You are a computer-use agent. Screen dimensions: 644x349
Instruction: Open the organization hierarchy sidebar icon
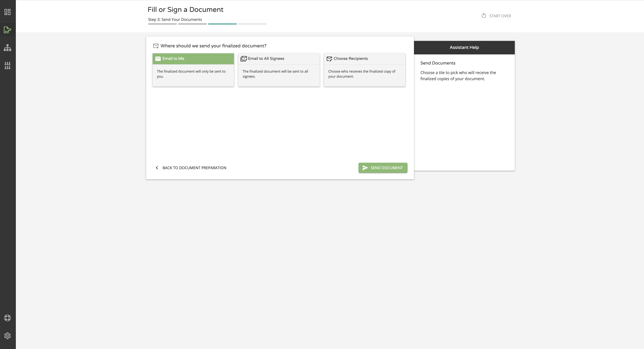pyautogui.click(x=8, y=48)
